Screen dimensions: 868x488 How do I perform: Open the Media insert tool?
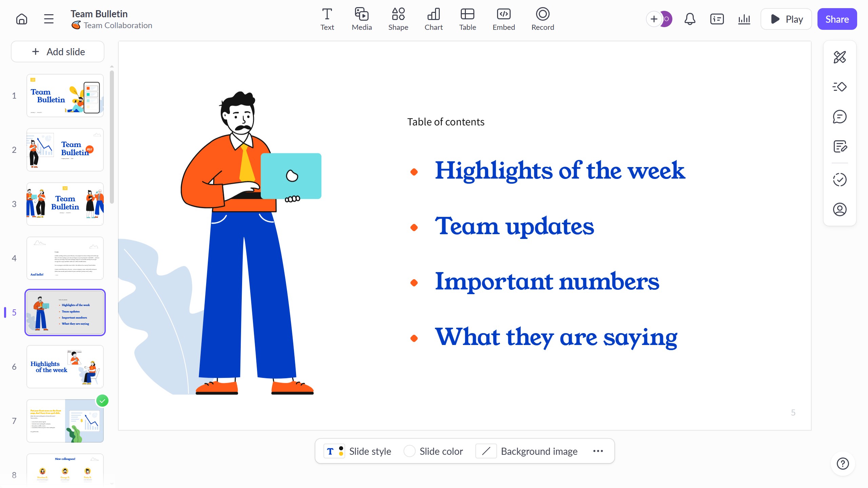point(361,19)
